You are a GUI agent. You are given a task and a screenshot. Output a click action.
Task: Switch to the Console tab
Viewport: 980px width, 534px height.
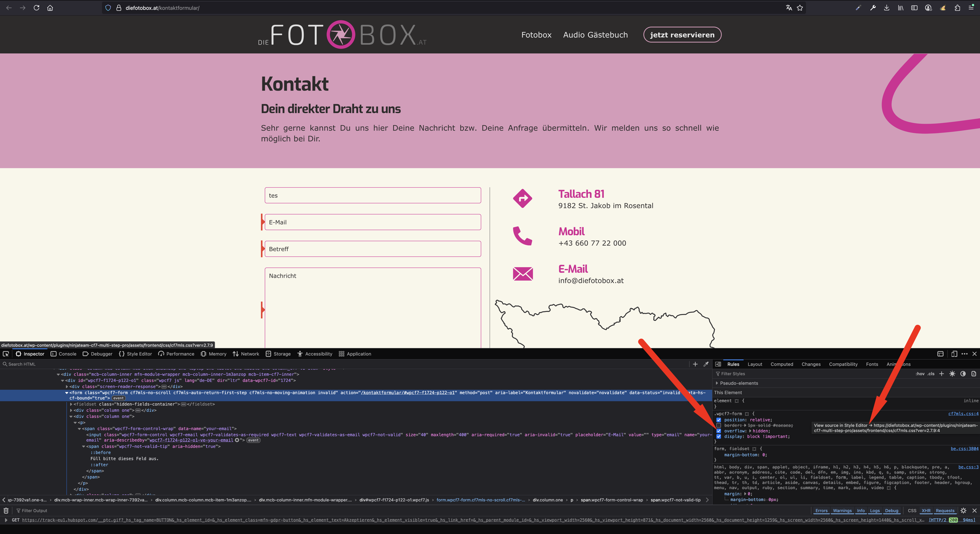tap(64, 354)
